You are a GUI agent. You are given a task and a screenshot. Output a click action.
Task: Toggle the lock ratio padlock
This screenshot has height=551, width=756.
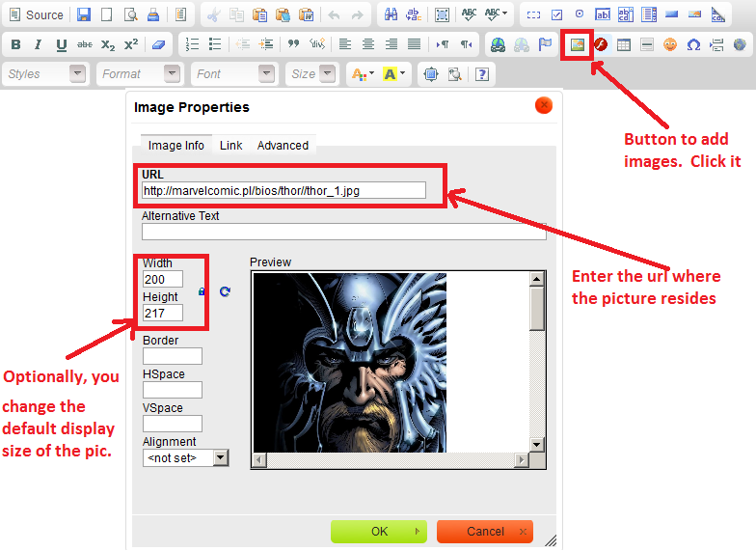(x=202, y=290)
